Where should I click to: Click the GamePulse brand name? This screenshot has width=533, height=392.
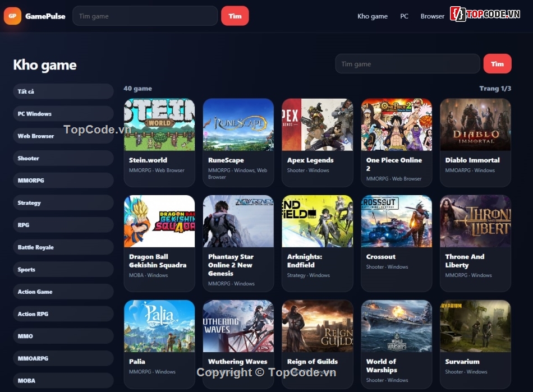[x=45, y=16]
